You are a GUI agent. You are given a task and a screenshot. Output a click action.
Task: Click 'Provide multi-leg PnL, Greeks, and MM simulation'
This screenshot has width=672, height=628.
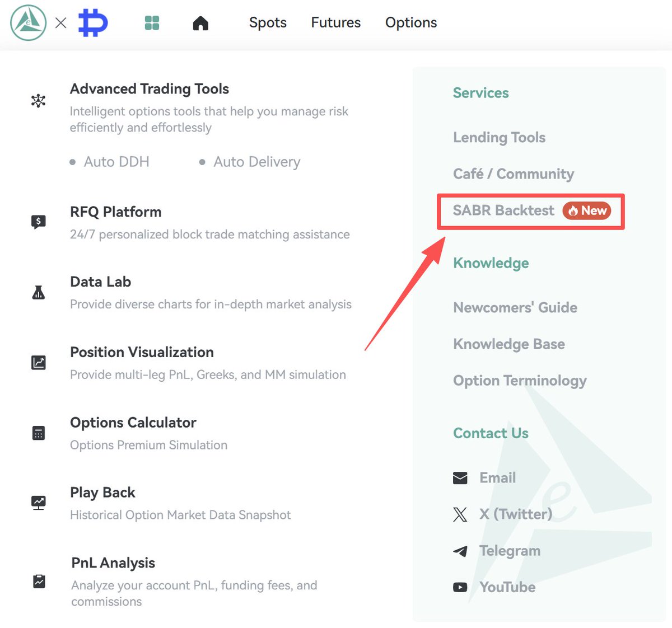208,374
